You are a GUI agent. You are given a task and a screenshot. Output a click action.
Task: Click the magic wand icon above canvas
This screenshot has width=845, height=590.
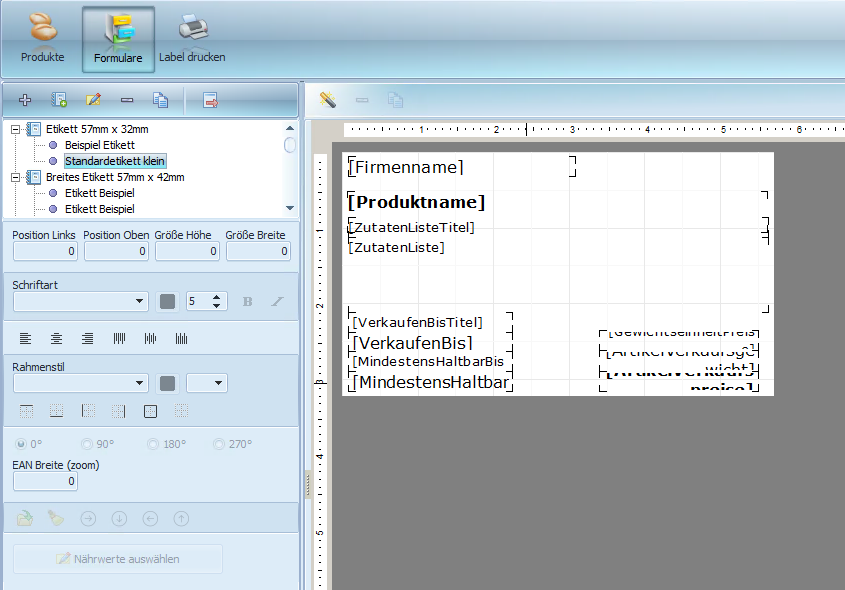[327, 100]
